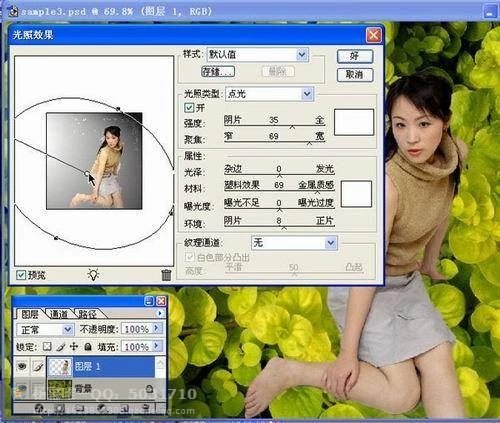Screen dimensions: 500x423
Task: Open the 填充 fill slider arrow
Action: point(156,346)
